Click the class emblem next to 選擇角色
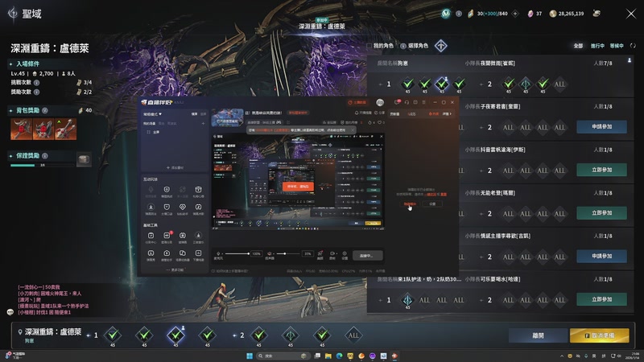Image resolution: width=644 pixels, height=362 pixels. (x=440, y=46)
